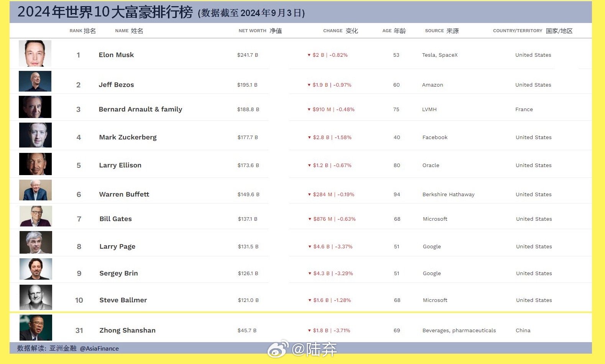Viewport: 605px width, 364px height.
Task: Click the $195.1 B net worth value
Action: 247,85
